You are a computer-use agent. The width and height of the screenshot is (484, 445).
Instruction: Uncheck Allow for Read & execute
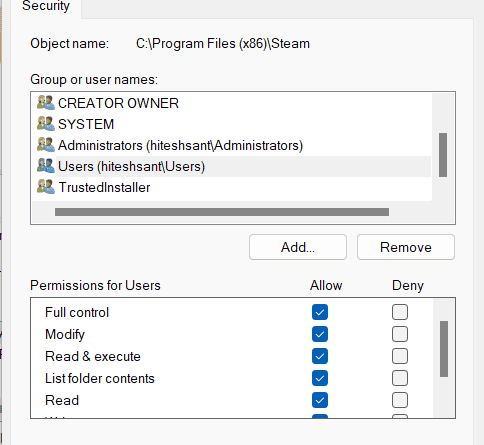(320, 356)
